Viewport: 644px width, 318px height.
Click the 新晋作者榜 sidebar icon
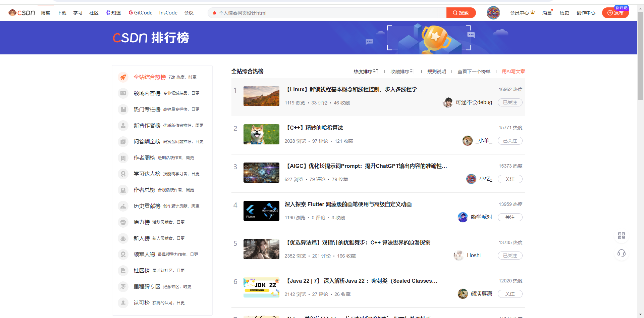pos(123,126)
